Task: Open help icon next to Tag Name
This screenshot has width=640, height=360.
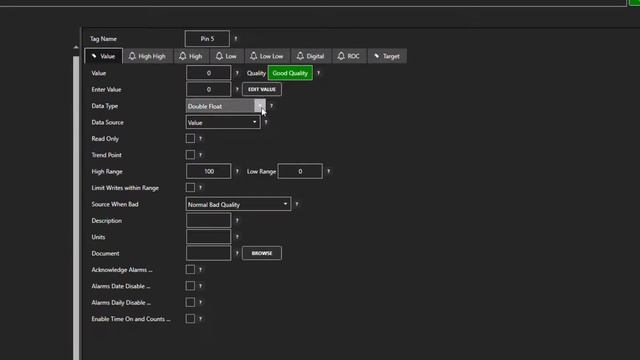Action: (x=236, y=39)
